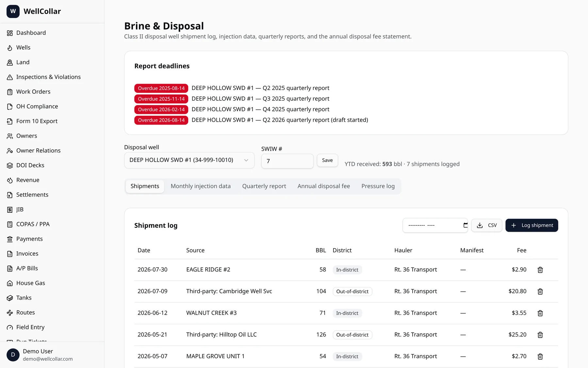Delete the EAGLE RIDGE #2 shipment
The image size is (588, 368).
click(x=540, y=270)
